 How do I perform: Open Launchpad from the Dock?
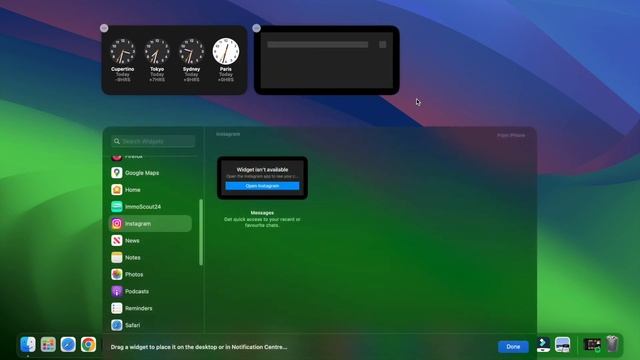(48, 344)
